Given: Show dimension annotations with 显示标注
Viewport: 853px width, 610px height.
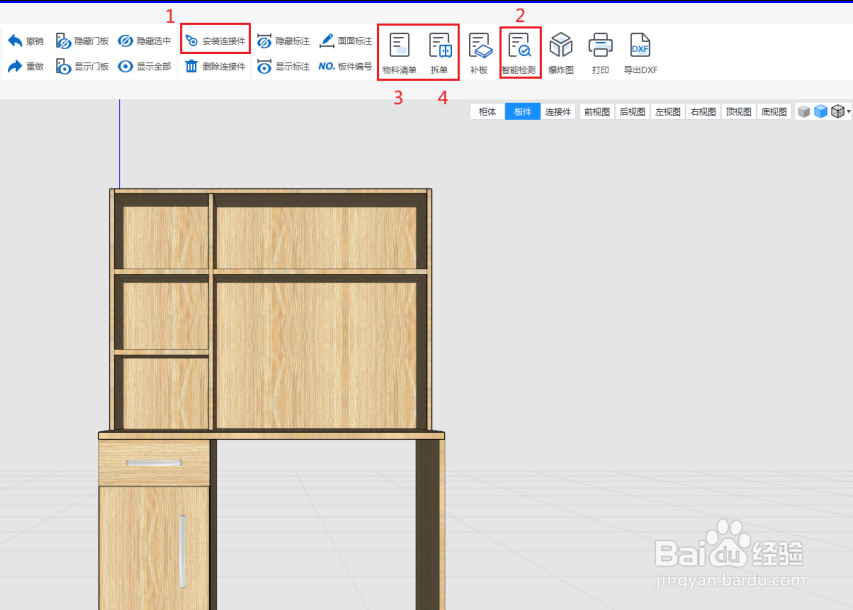Looking at the screenshot, I should pos(283,66).
